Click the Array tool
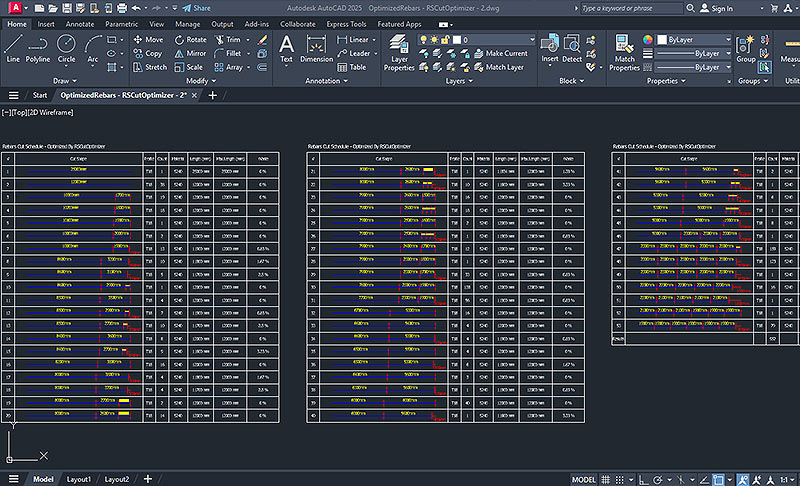Screen dimensions: 800x486 [x=229, y=67]
